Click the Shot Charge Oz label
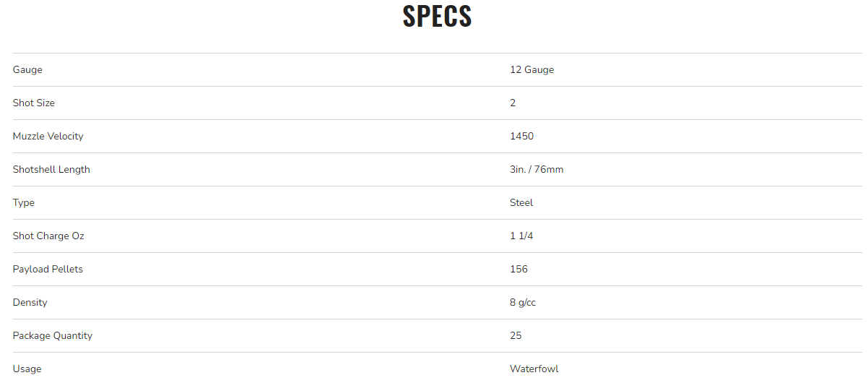This screenshot has height=383, width=868. pos(48,236)
